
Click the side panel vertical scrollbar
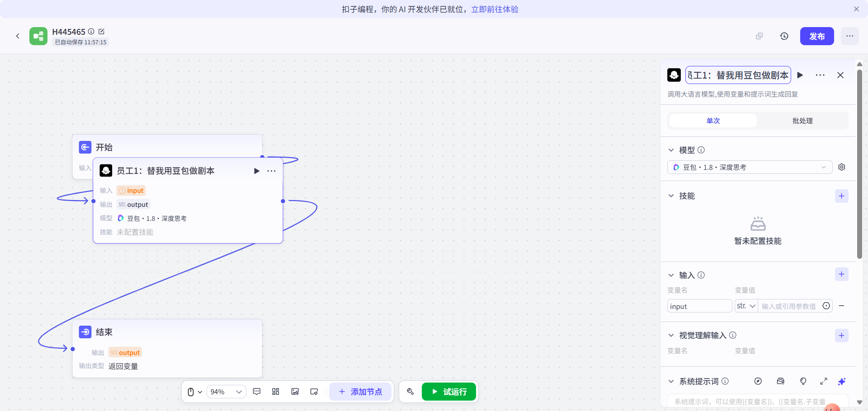click(859, 163)
